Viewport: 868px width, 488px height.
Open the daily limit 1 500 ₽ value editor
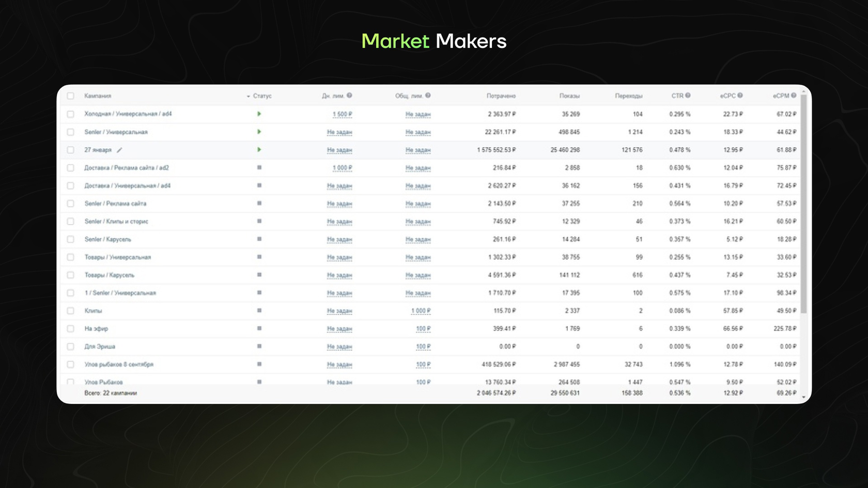(343, 114)
